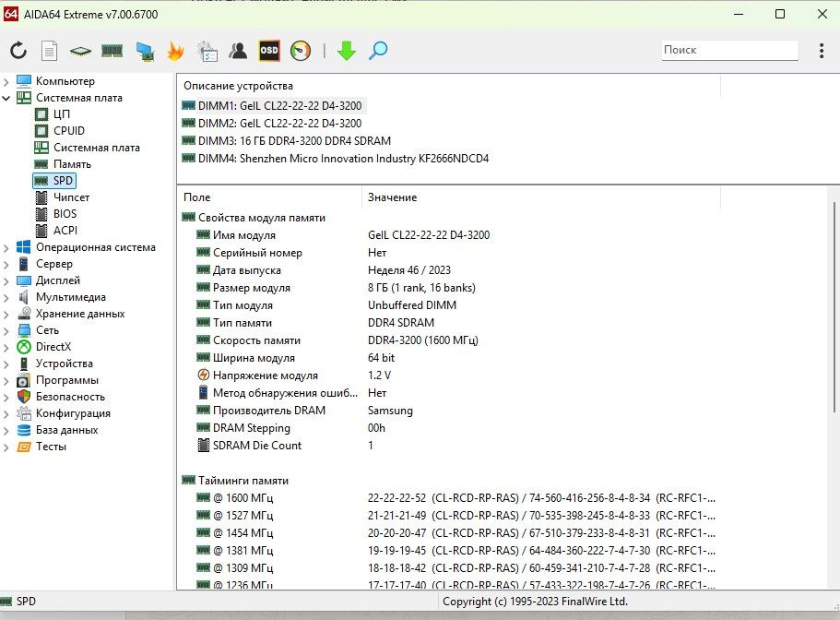Click the Значение column header

tap(541, 197)
